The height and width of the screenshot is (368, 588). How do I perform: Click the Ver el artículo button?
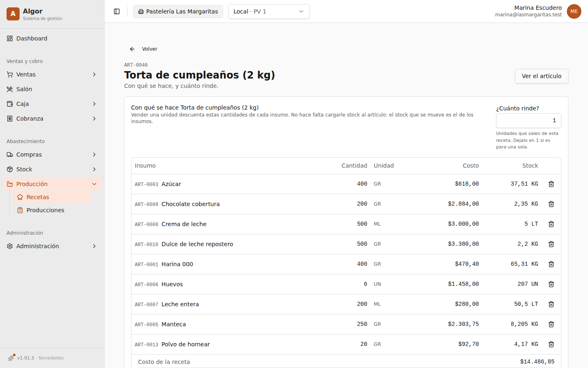[541, 76]
